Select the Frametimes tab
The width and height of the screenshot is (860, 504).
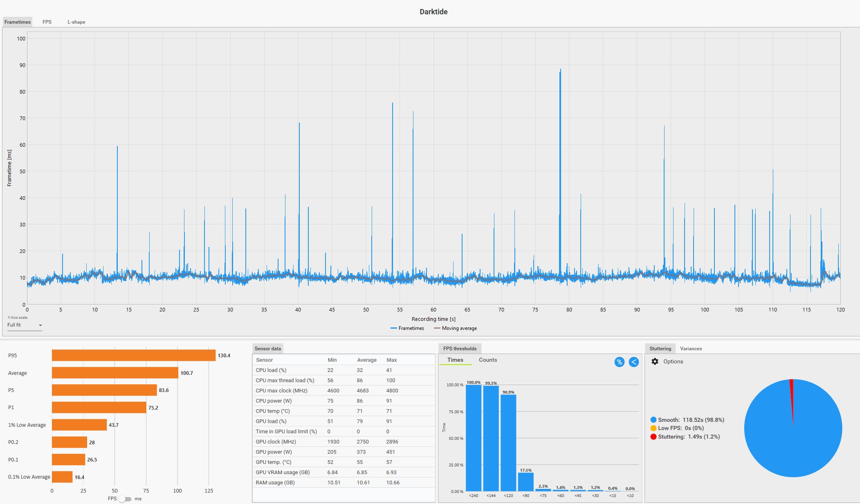(x=18, y=22)
